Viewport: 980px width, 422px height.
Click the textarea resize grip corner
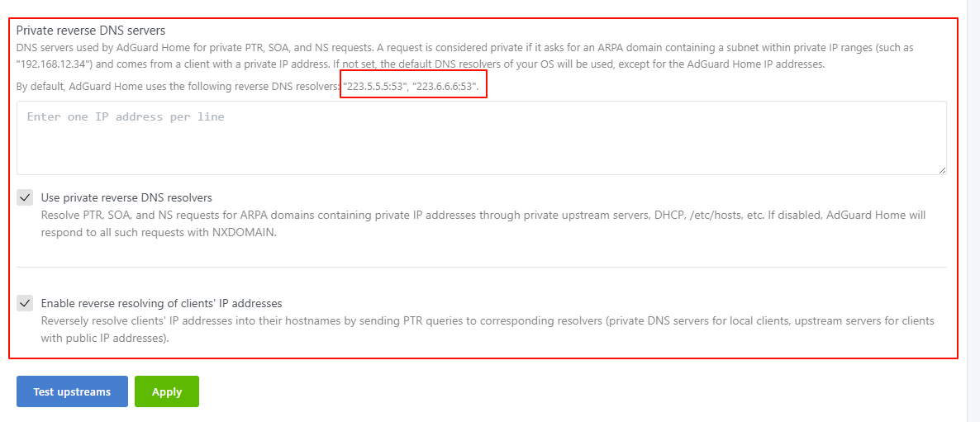(x=942, y=170)
